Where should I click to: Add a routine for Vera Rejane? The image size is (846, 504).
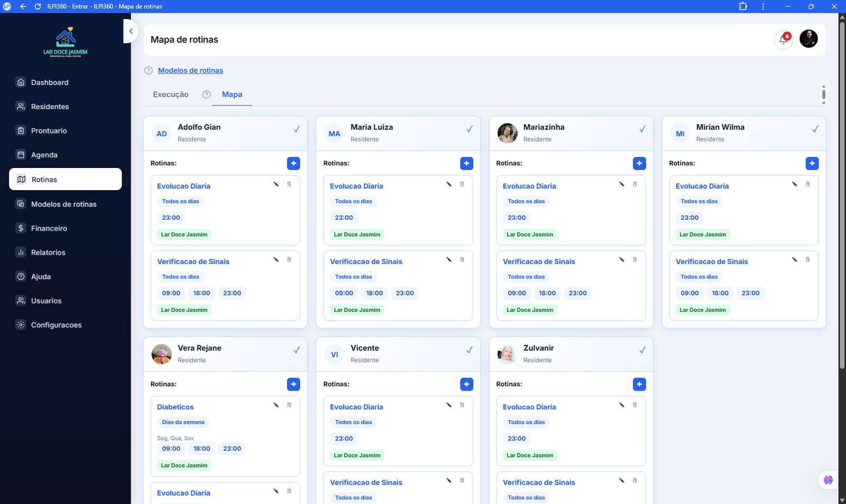pos(293,384)
